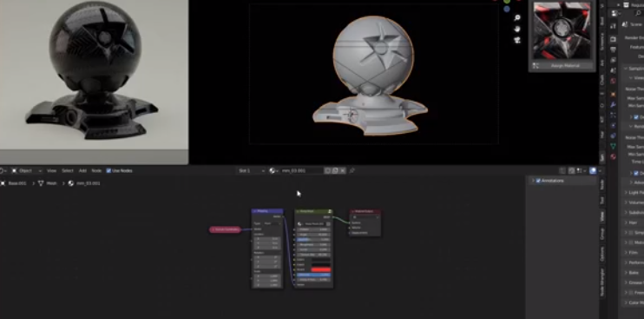Toggle the Use Nodes checkbox

(108, 170)
